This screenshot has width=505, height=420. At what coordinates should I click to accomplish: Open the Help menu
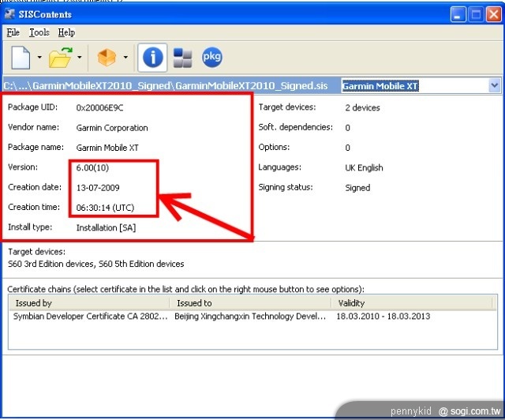66,32
